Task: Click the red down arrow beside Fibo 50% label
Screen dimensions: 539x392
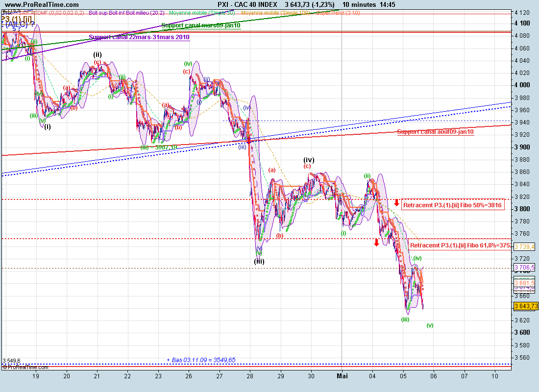Action: click(396, 202)
